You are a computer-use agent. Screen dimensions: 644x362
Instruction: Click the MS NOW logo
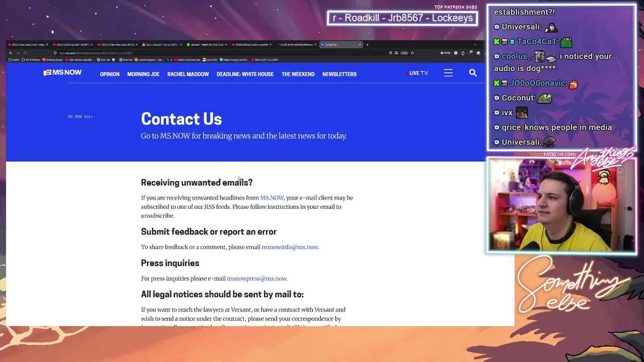click(x=62, y=73)
